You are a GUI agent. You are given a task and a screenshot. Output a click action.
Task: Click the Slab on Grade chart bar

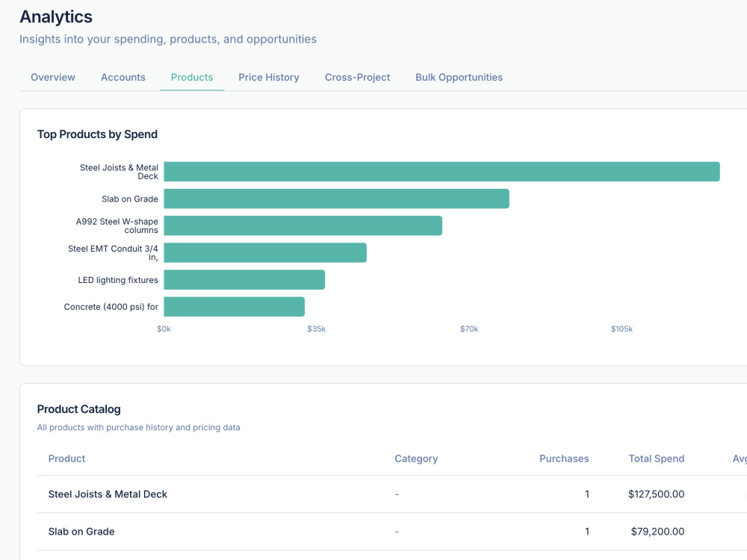[x=336, y=199]
